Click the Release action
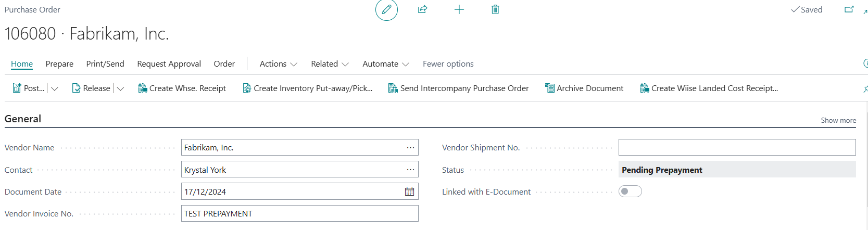Screen dimensions: 868x230 pyautogui.click(x=91, y=88)
